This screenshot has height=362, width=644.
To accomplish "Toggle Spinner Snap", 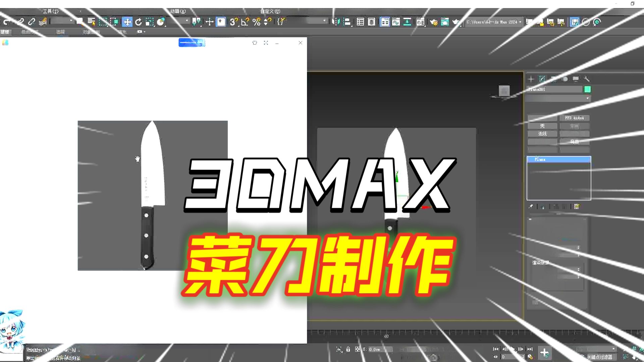I will [268, 22].
